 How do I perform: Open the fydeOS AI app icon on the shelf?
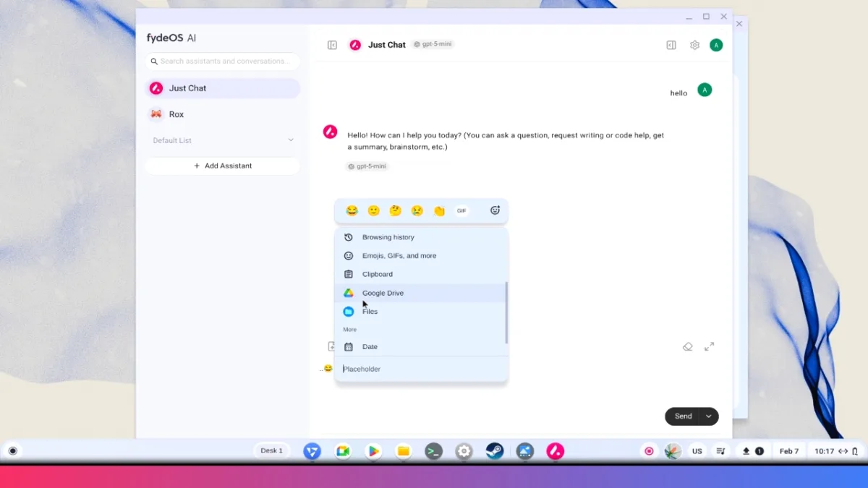[555, 451]
